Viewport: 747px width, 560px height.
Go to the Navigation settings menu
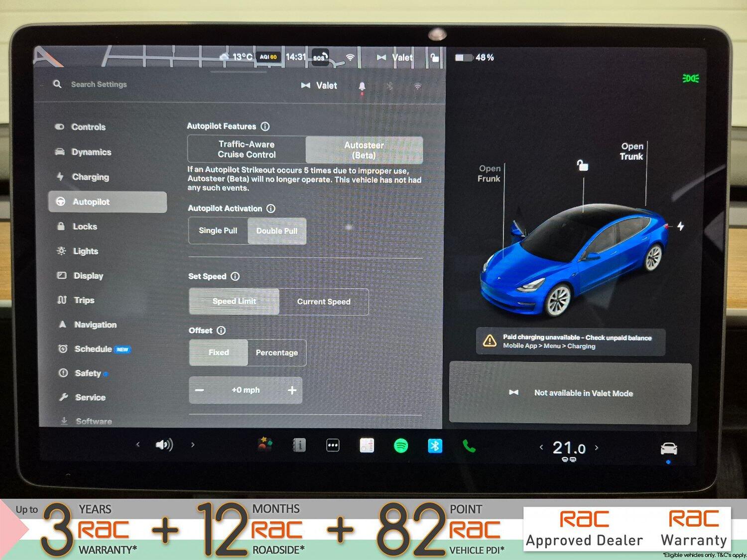[95, 325]
